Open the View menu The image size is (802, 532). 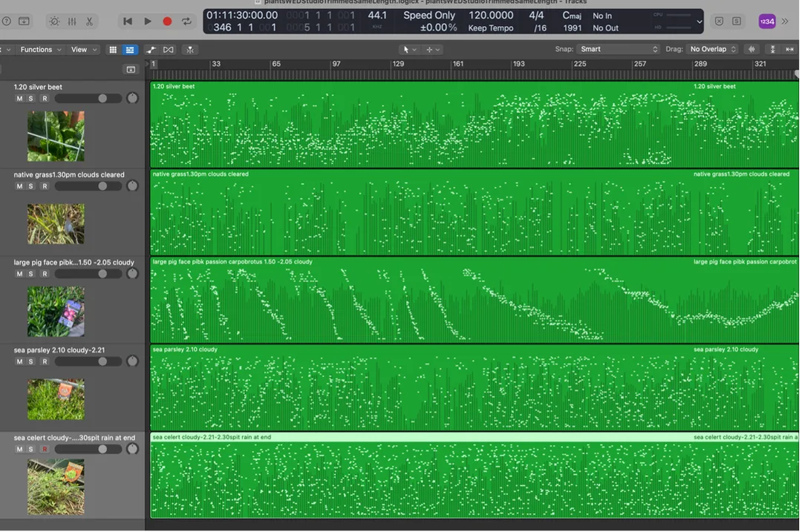83,50
